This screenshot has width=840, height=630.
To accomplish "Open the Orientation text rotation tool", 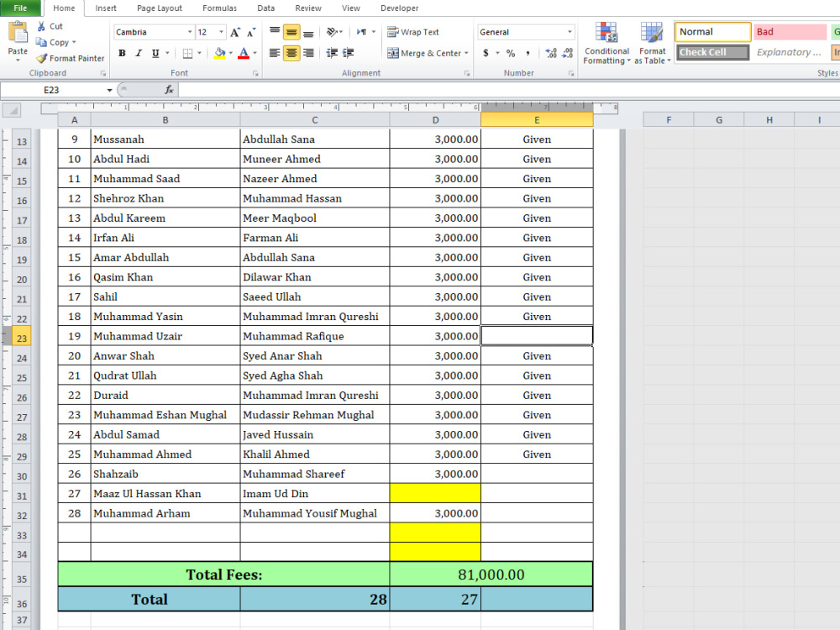I will click(x=332, y=32).
